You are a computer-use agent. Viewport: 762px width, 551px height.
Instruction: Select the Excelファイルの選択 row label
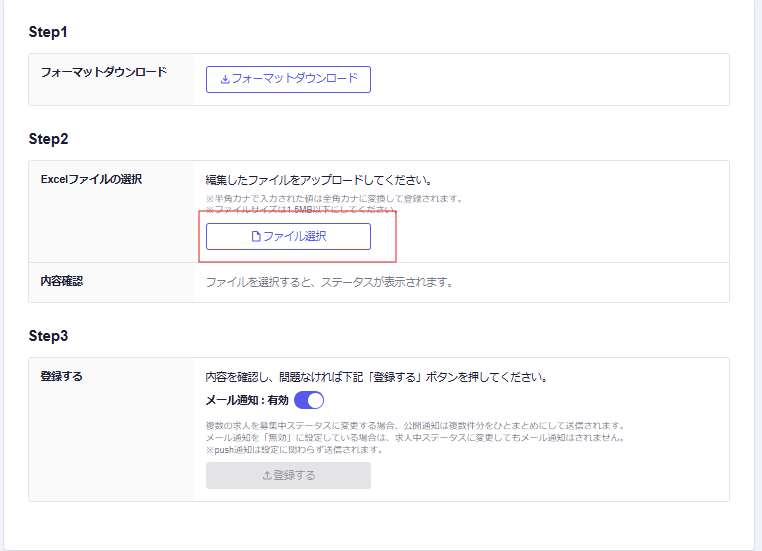(x=91, y=179)
